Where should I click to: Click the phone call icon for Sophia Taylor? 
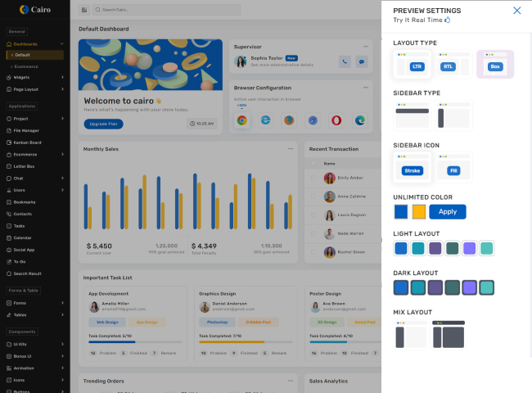pos(345,61)
